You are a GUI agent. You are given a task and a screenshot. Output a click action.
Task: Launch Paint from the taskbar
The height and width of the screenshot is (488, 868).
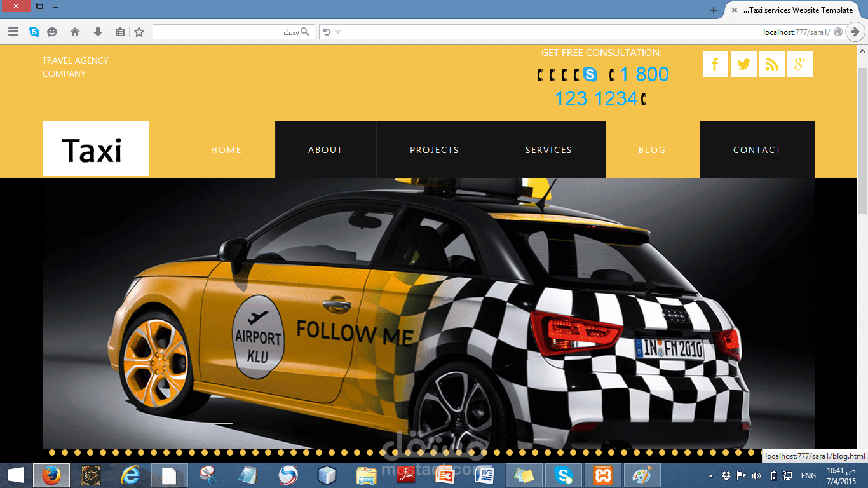642,475
